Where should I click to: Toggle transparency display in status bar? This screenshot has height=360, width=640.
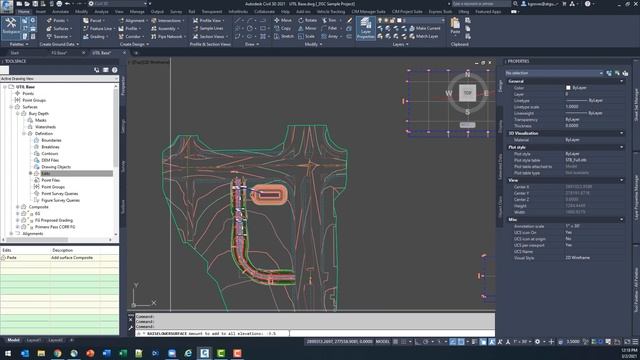point(483,342)
